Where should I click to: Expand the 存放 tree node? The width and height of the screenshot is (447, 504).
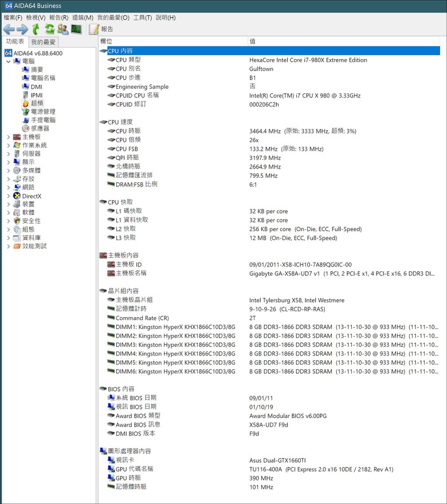[x=9, y=179]
